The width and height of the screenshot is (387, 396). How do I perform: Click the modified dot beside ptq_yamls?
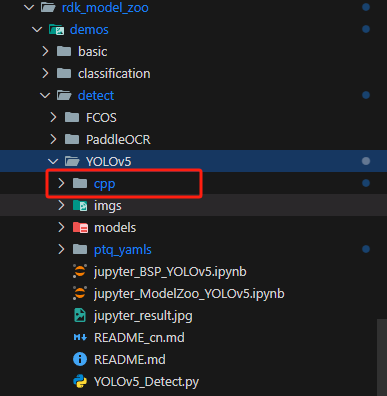click(366, 249)
